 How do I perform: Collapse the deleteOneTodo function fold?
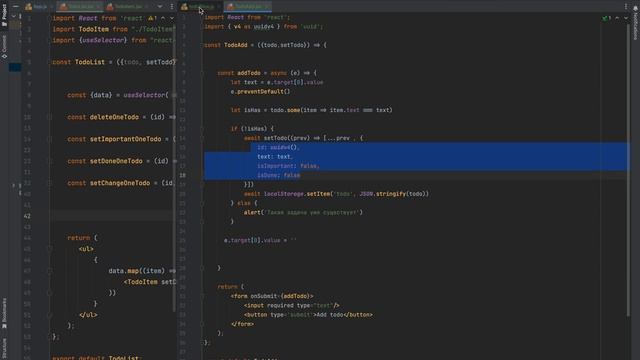[49, 117]
